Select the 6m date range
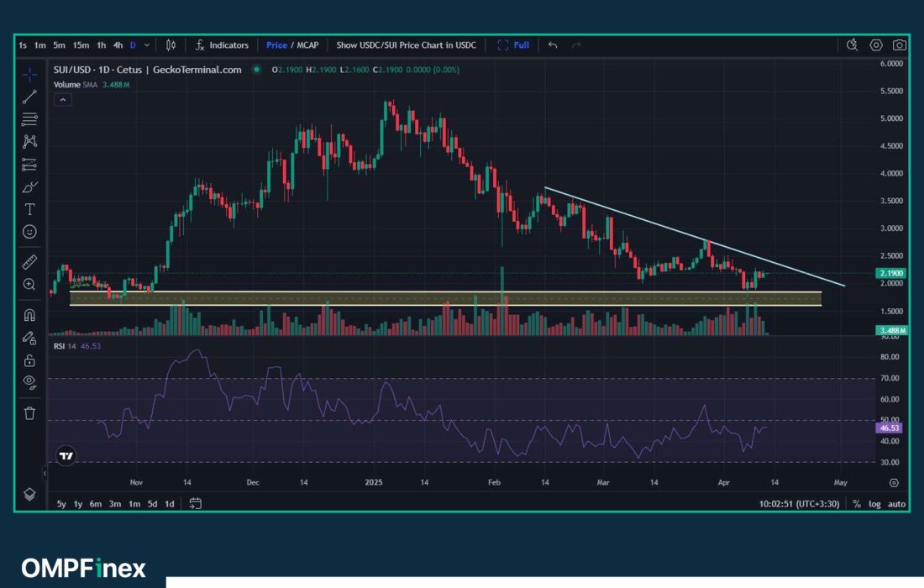 click(x=96, y=504)
